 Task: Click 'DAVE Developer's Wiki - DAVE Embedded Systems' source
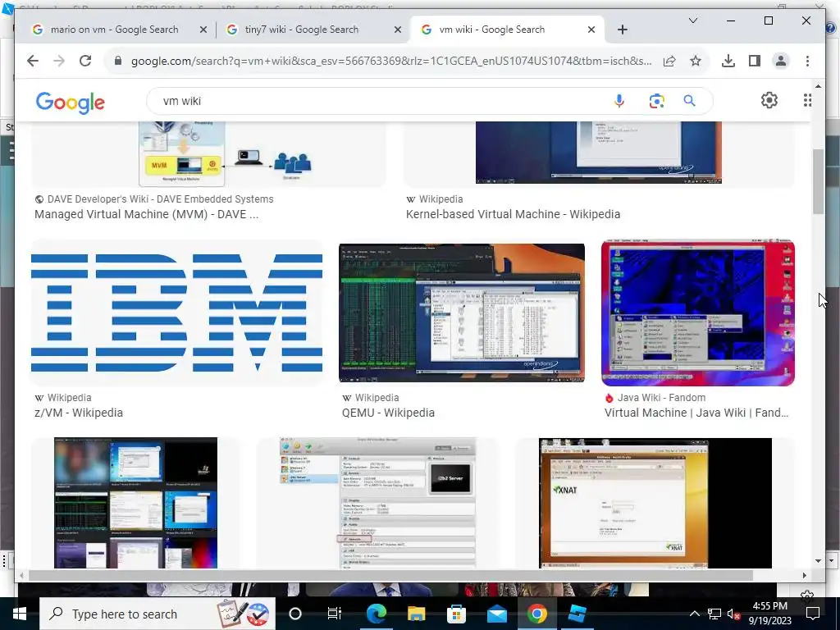pos(160,199)
